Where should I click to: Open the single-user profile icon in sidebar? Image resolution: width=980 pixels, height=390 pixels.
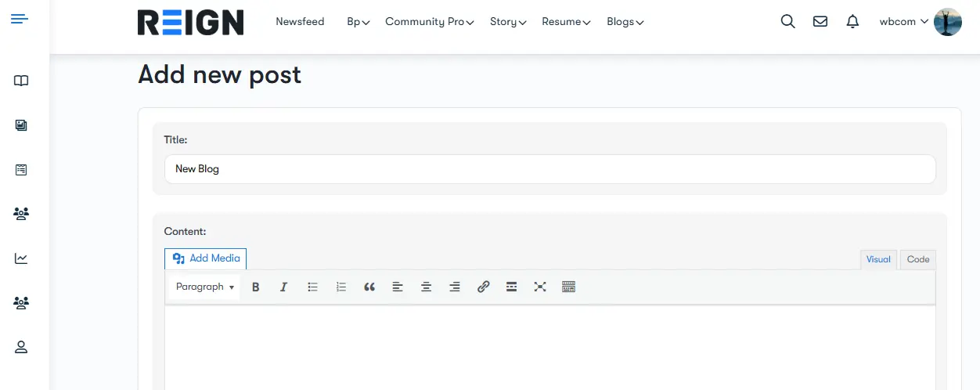coord(21,347)
